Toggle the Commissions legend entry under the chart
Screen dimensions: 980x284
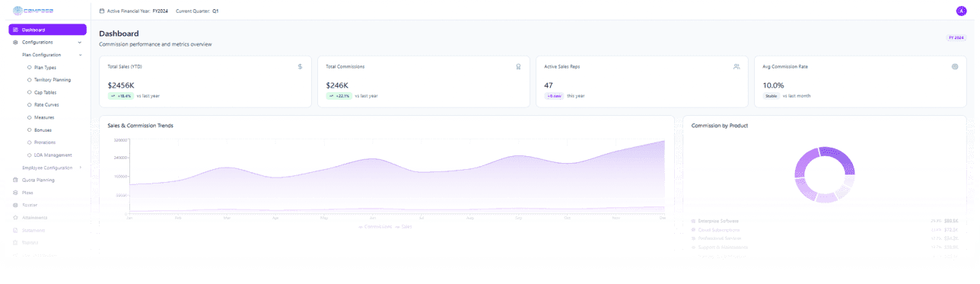[x=375, y=226]
